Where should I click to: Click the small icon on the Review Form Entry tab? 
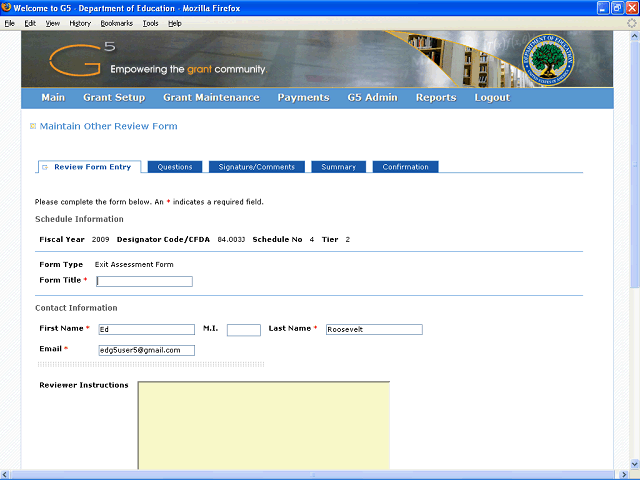[45, 167]
